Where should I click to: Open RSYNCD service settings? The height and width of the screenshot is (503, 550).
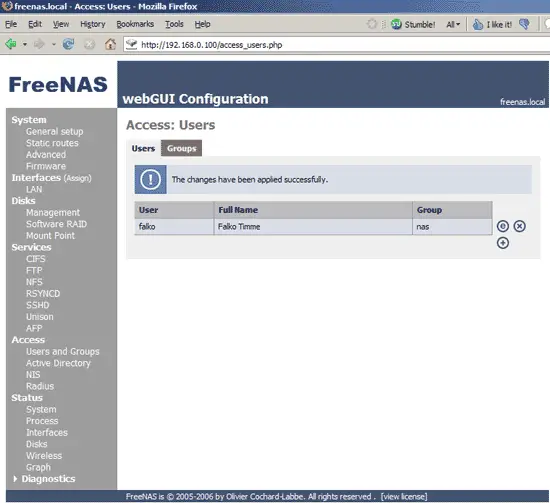tap(43, 294)
